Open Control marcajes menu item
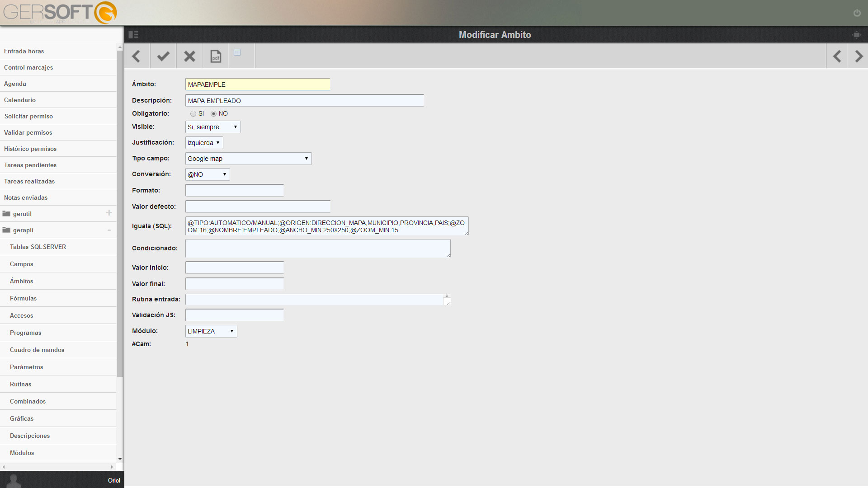868x488 pixels. [x=58, y=67]
